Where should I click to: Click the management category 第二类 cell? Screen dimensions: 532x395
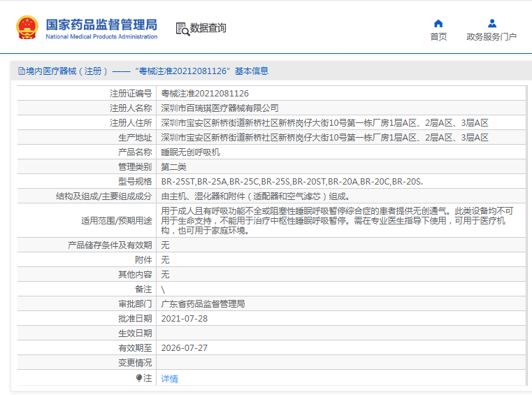click(x=173, y=166)
